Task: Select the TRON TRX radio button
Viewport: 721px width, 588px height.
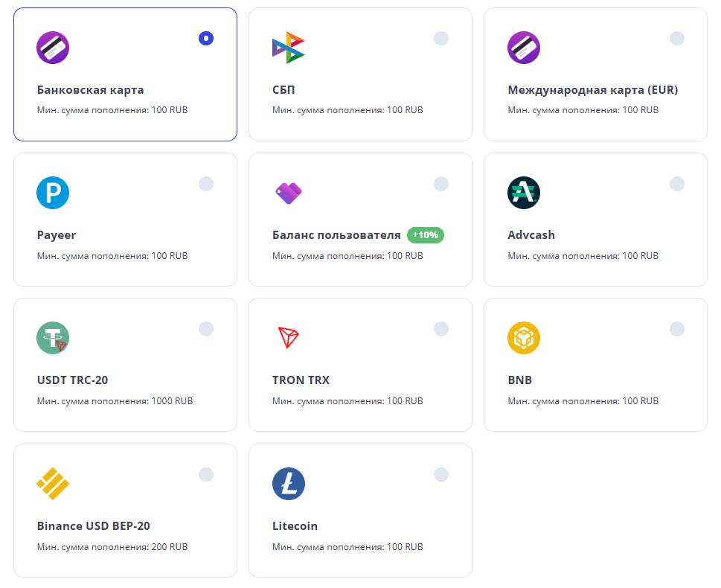Action: [x=441, y=329]
